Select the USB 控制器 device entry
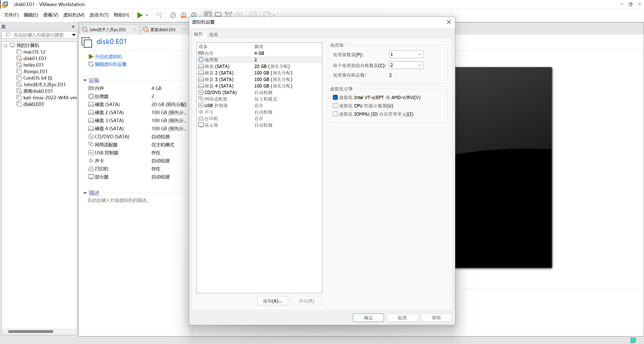This screenshot has height=344, width=644. (216, 105)
